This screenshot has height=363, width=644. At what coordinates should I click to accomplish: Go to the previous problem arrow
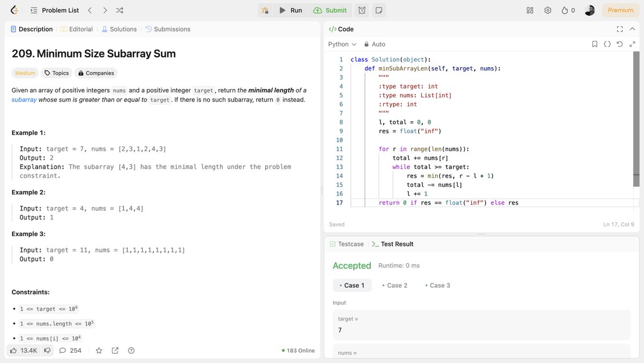point(90,10)
